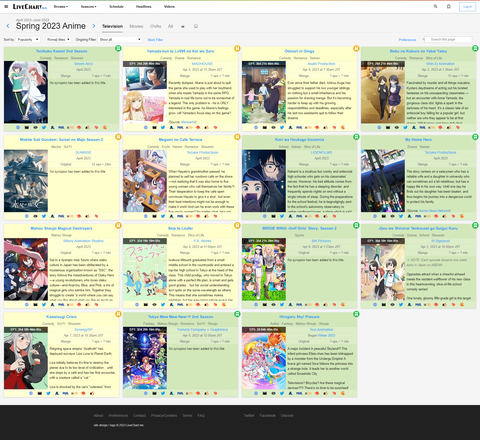Toggle the yellow mark badge on Skip to Loafer card
Viewport: 480px width, 440px height.
click(x=237, y=226)
